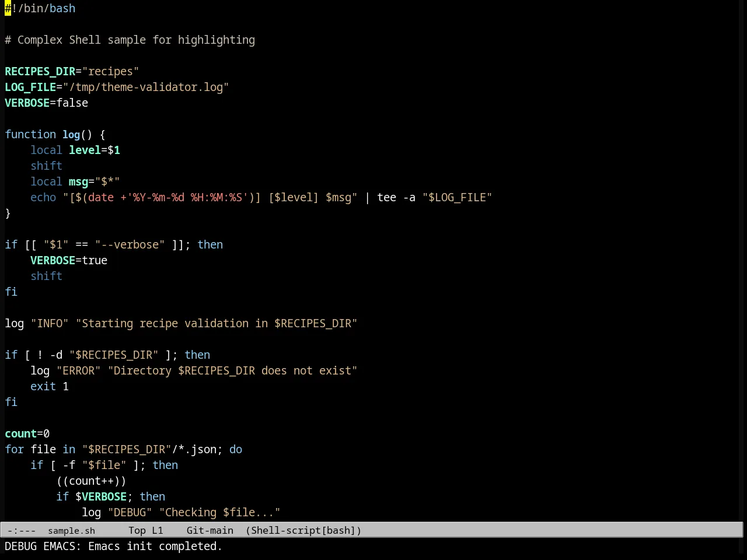The height and width of the screenshot is (560, 747).
Task: Click the "$LOG_FILE" string after tee
Action: point(458,197)
